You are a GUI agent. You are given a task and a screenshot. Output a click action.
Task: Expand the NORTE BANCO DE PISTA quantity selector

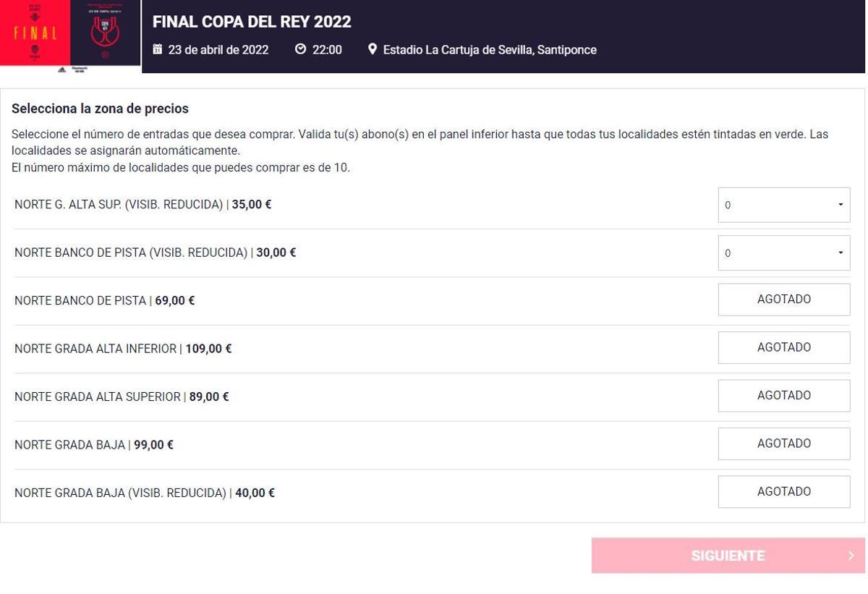(x=783, y=253)
